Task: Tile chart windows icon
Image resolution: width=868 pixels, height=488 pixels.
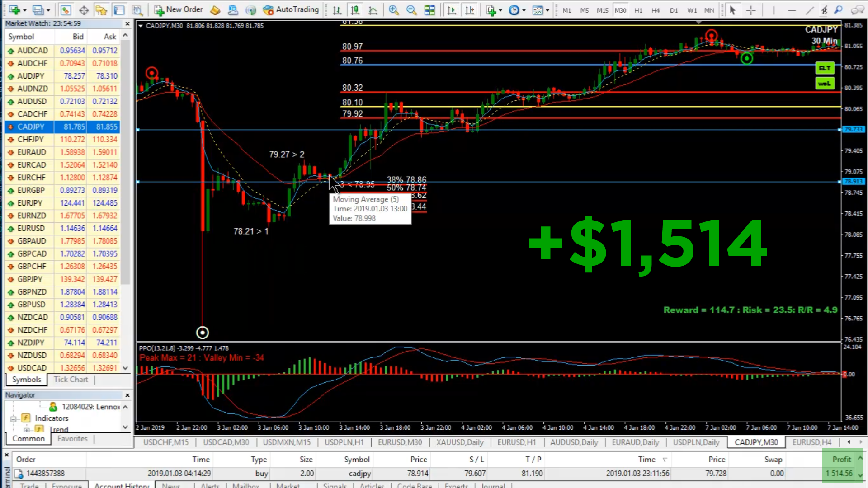Action: click(x=429, y=10)
